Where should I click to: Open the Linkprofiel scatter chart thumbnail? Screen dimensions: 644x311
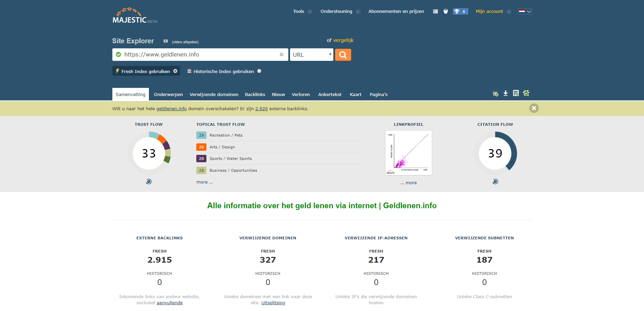pyautogui.click(x=408, y=153)
